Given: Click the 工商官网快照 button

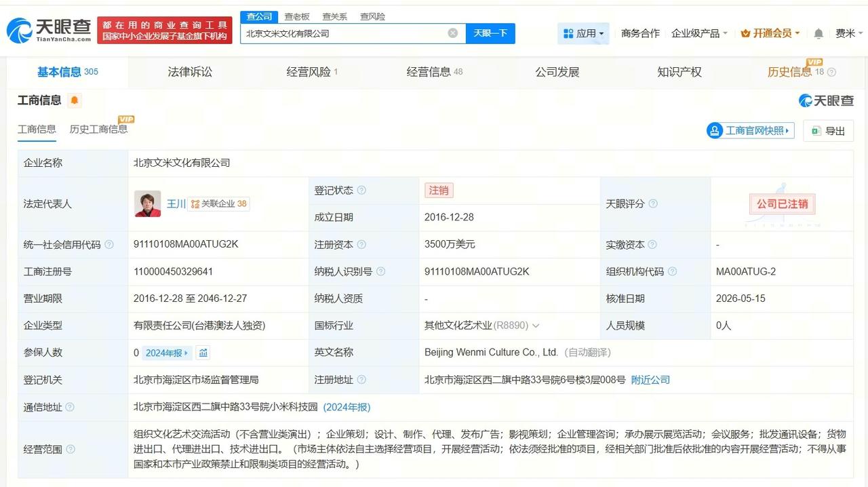Looking at the screenshot, I should click(x=750, y=131).
